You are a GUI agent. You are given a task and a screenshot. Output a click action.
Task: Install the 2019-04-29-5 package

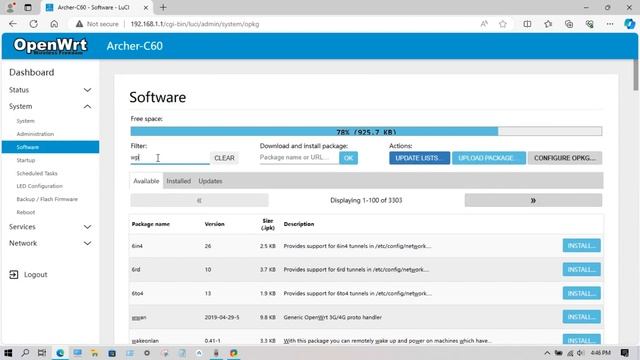[581, 317]
